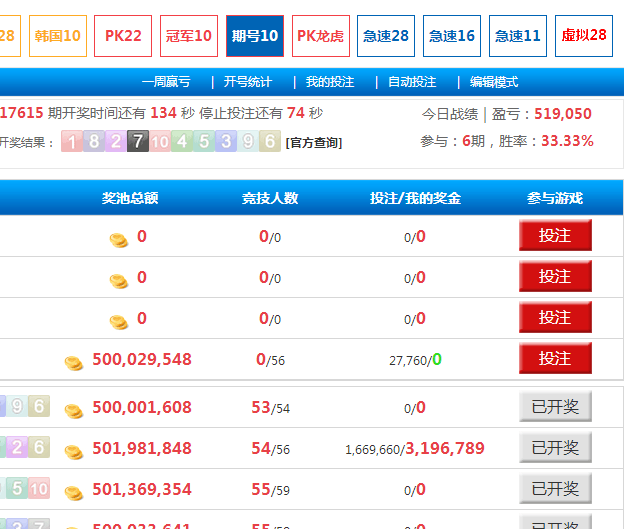
Task: Click the second row 投注 button
Action: (555, 276)
